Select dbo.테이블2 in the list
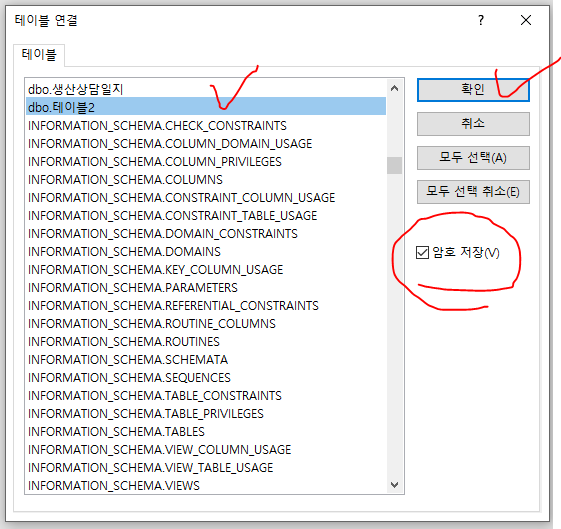 [206, 107]
